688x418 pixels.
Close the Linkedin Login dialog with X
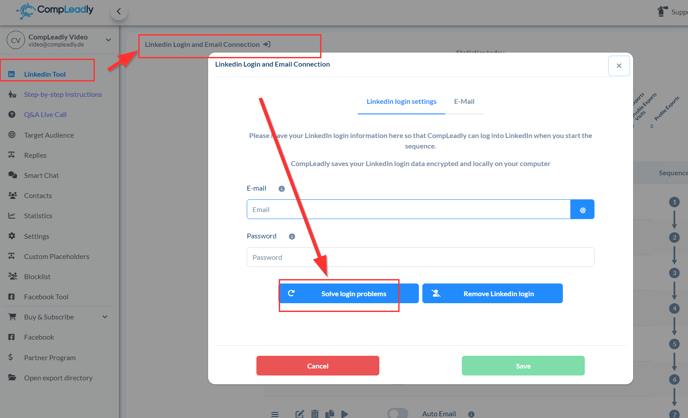(619, 66)
